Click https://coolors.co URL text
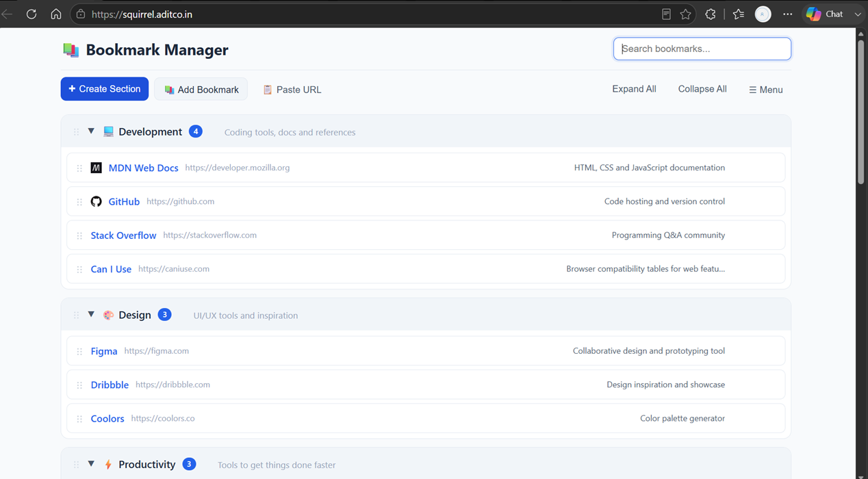Screen dimensions: 868x479 pos(163,418)
